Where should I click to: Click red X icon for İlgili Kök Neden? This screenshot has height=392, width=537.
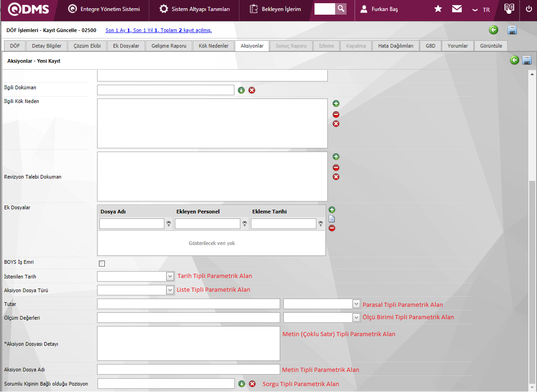336,124
